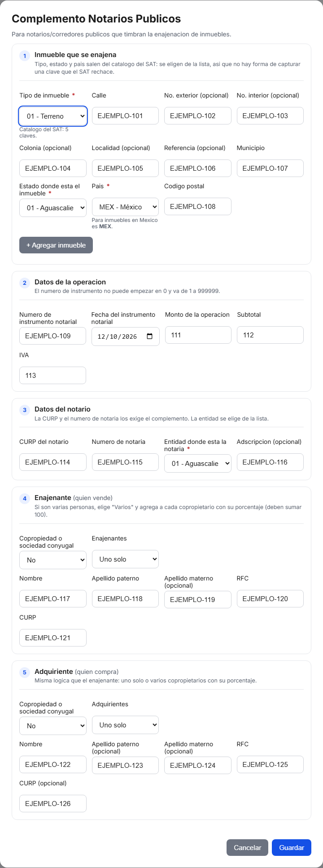Viewport: 323px width, 868px height.
Task: Open the Tipo de inmueble dropdown
Action: tap(53, 116)
